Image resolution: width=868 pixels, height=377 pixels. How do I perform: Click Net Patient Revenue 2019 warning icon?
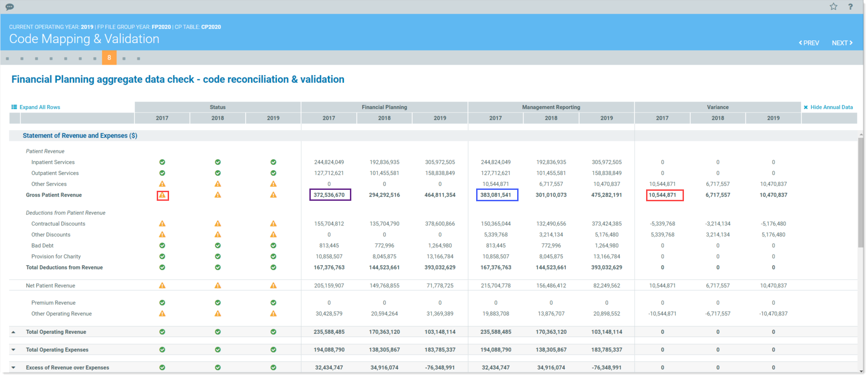click(273, 285)
